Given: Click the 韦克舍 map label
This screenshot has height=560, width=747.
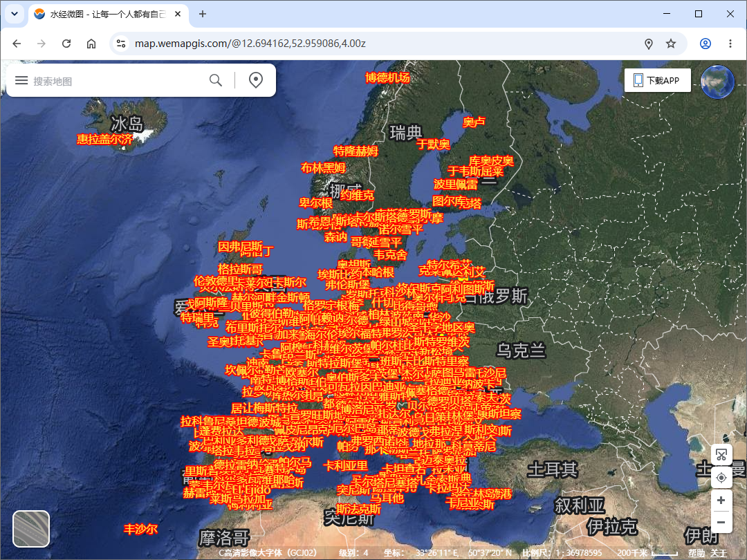Looking at the screenshot, I should (390, 254).
